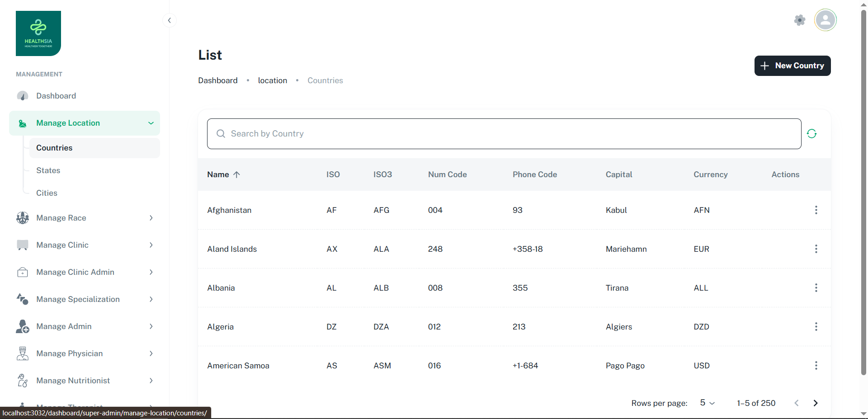868x419 pixels.
Task: Open Cities from location submenu
Action: pos(47,193)
